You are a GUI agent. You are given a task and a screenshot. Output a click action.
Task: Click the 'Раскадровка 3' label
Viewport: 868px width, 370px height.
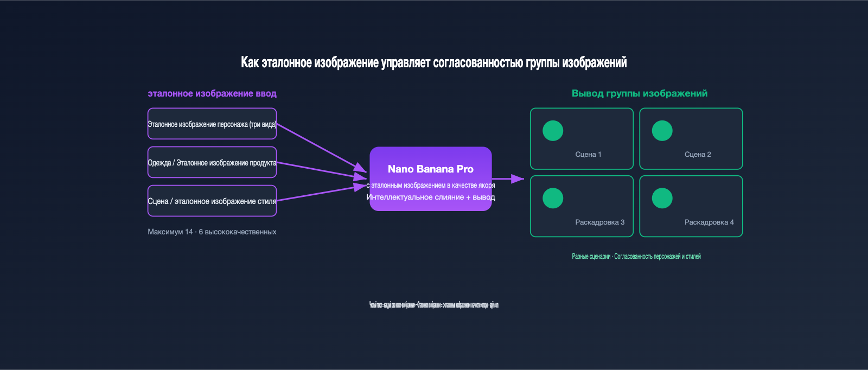point(600,222)
